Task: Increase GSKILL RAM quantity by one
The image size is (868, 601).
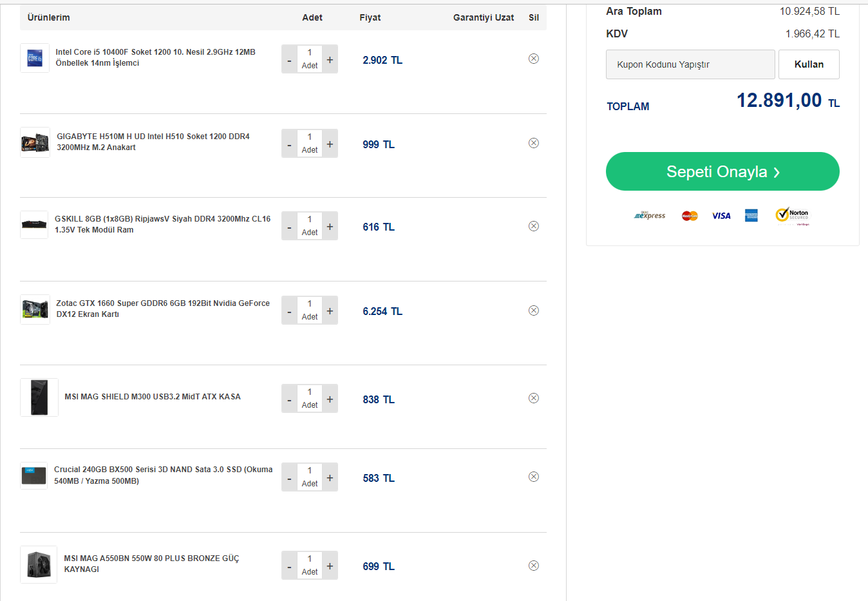Action: click(x=330, y=227)
